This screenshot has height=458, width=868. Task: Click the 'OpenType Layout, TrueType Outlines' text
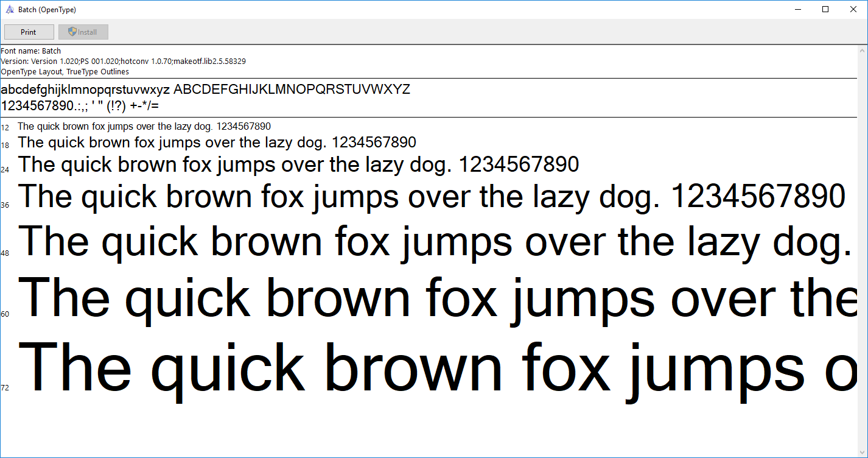(65, 71)
